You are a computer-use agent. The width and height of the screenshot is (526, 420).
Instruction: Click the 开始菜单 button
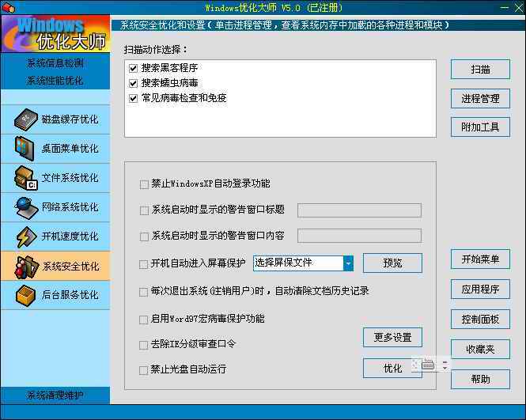pyautogui.click(x=480, y=259)
